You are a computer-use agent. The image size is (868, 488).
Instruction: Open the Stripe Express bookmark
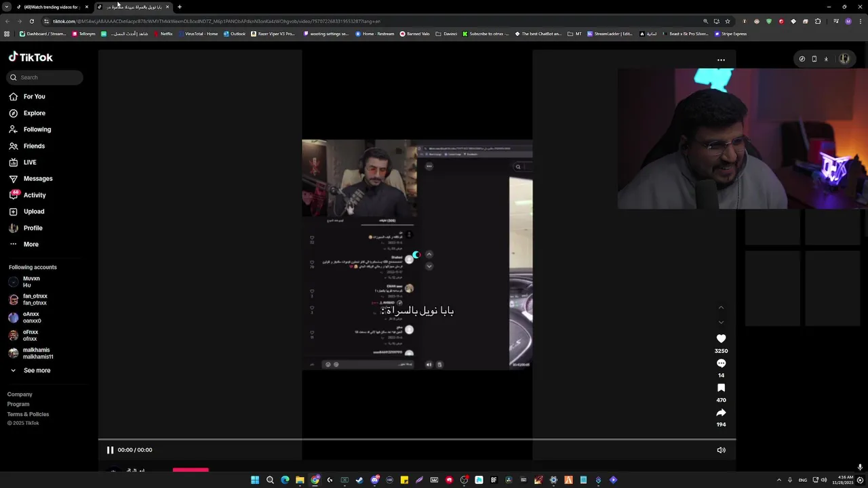point(730,34)
